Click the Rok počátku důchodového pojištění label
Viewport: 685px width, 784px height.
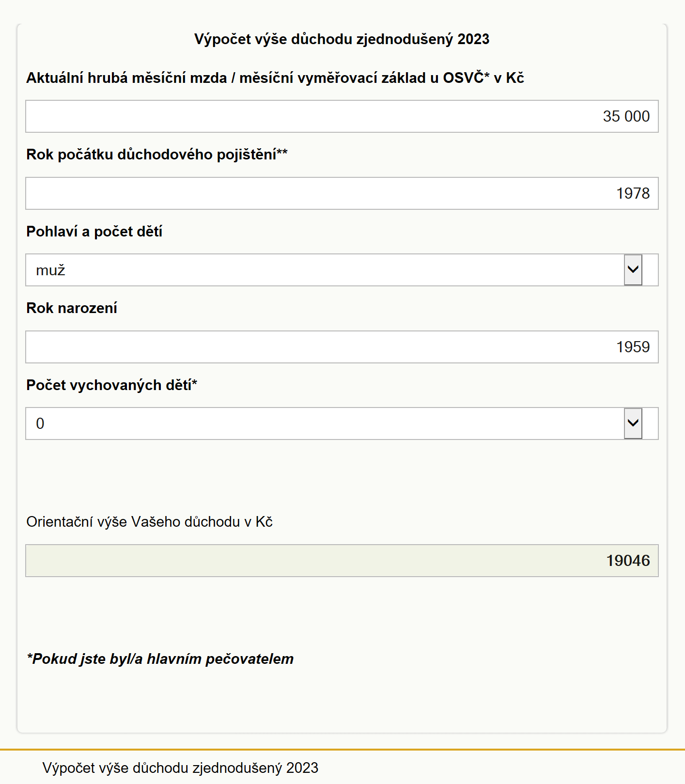coord(157,155)
